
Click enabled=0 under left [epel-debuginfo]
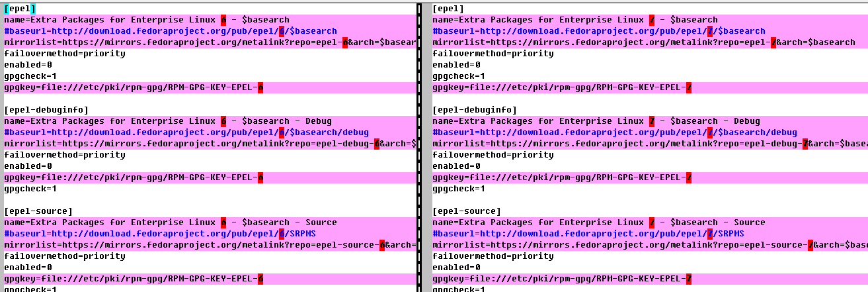28,166
